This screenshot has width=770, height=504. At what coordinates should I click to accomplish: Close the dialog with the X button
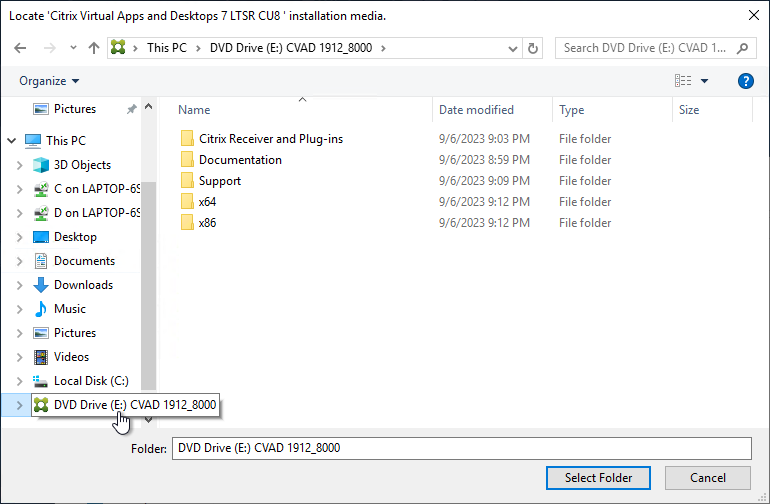click(x=754, y=16)
